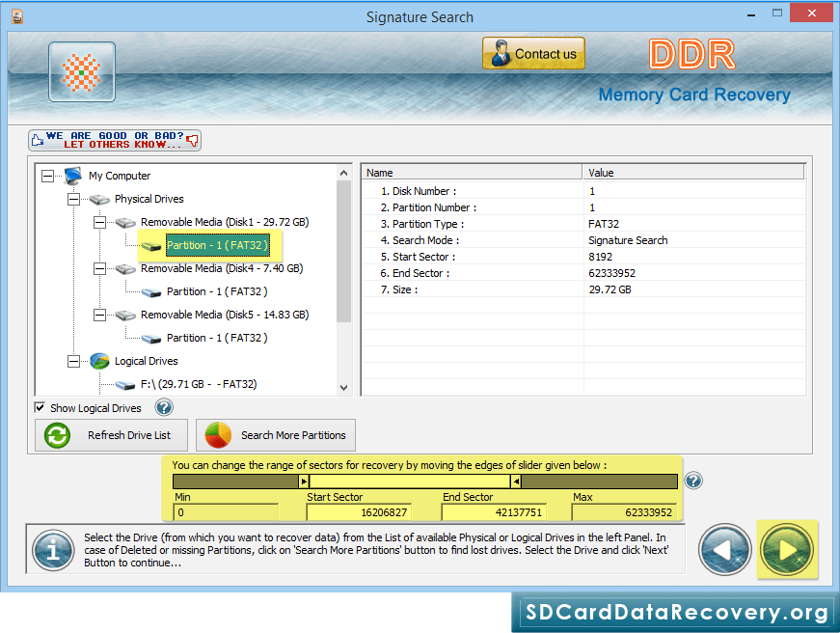Select the My Computer icon
Screen dimensions: 840x633
pos(73,176)
